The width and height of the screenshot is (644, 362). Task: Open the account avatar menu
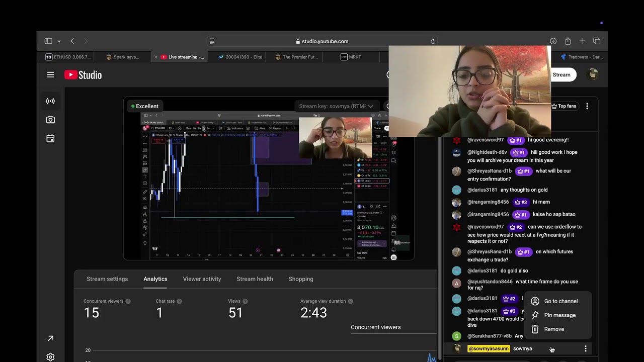pyautogui.click(x=593, y=75)
